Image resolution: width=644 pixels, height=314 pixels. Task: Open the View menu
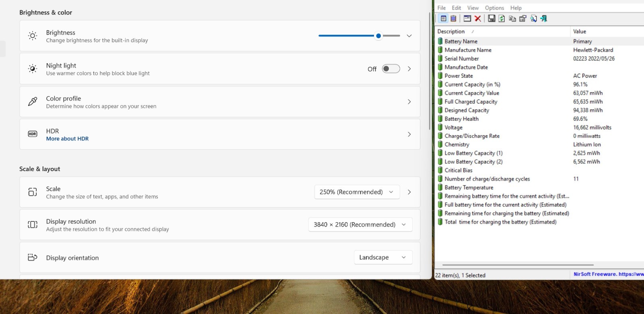(x=473, y=8)
